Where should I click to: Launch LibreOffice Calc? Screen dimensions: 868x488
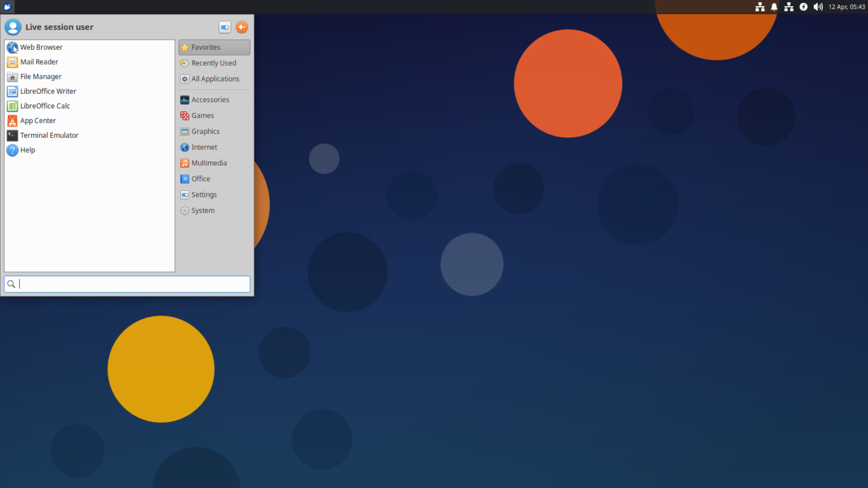pyautogui.click(x=45, y=106)
